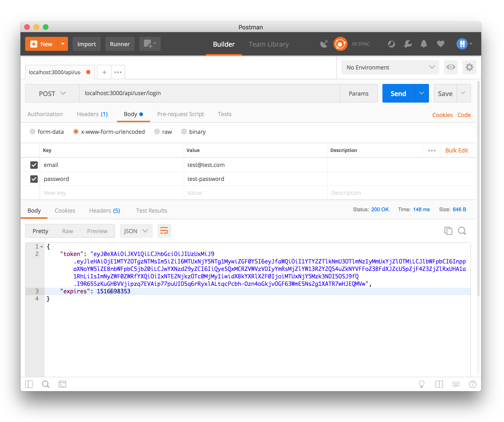Switch response view to Raw
Image resolution: width=504 pixels, height=422 pixels.
[x=68, y=231]
